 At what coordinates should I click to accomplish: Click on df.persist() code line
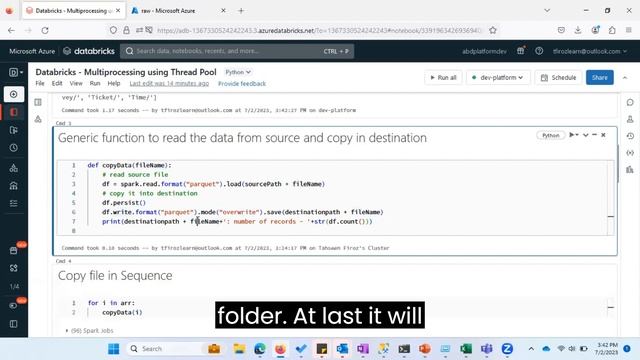(x=124, y=203)
